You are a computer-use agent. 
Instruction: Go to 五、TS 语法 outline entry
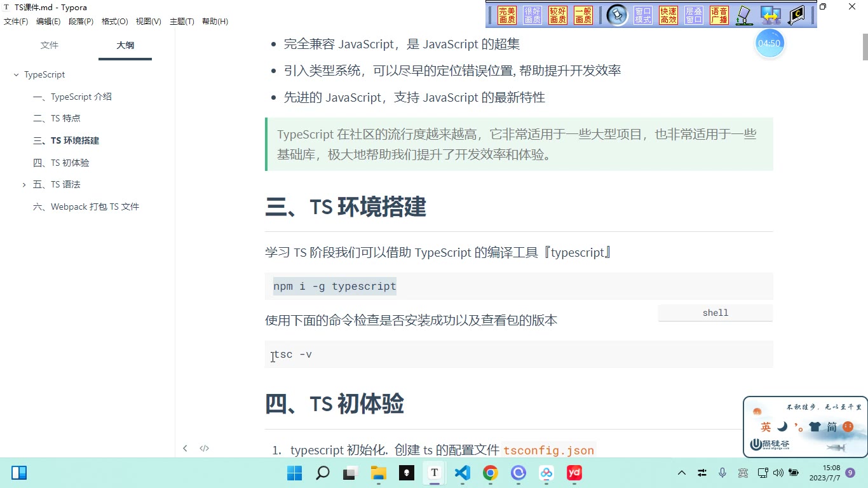click(x=57, y=185)
